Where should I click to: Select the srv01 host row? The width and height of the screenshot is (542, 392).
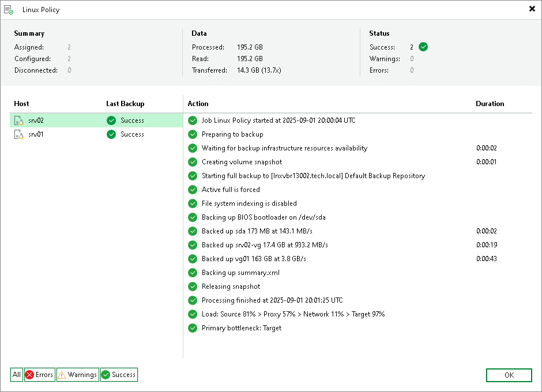[96, 134]
